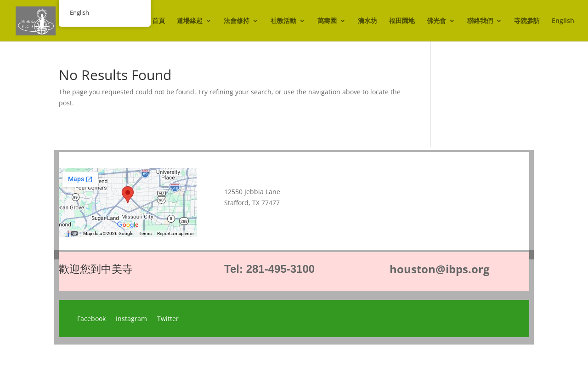Click Report a map error link
Viewport: 588px width, 368px height.
coord(175,234)
